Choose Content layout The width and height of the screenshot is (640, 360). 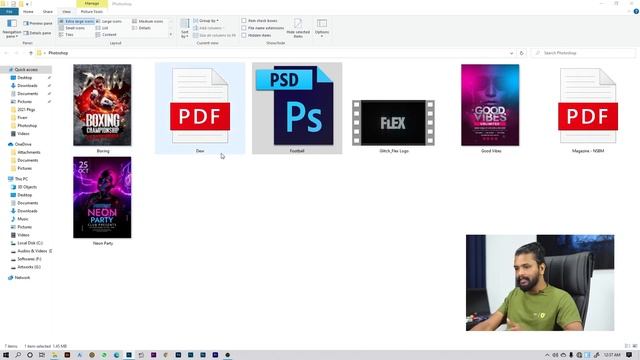pyautogui.click(x=106, y=35)
